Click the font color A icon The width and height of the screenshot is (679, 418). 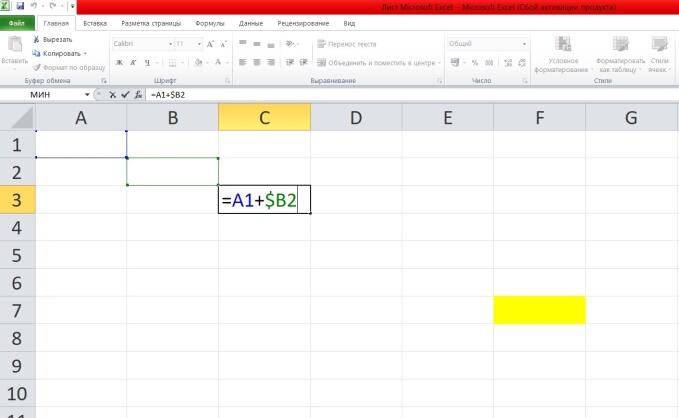(x=218, y=63)
